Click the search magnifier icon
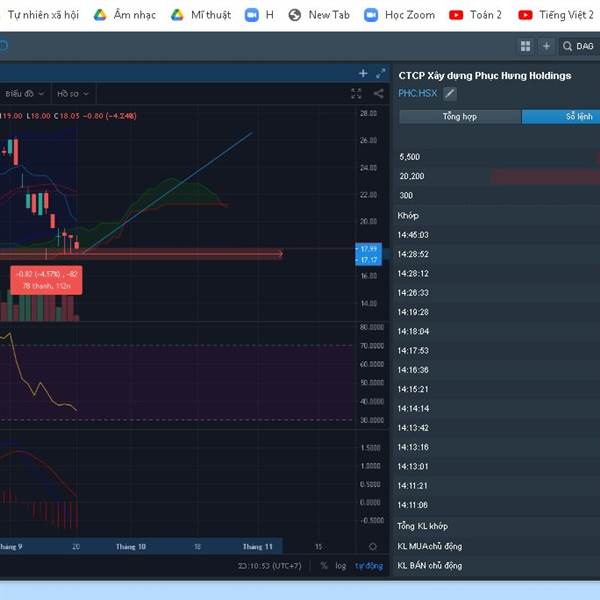600x600 pixels. pyautogui.click(x=567, y=46)
